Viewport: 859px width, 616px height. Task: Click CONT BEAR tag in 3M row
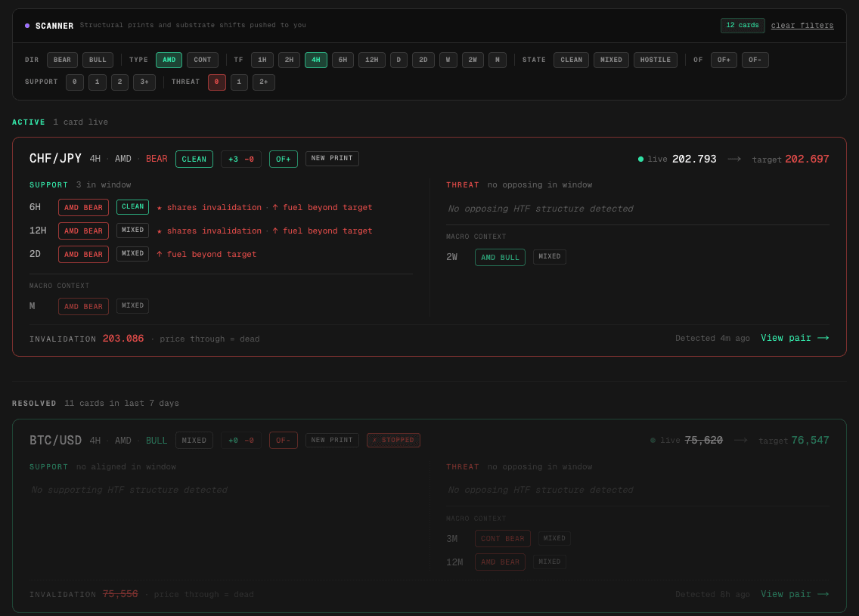[x=502, y=539]
